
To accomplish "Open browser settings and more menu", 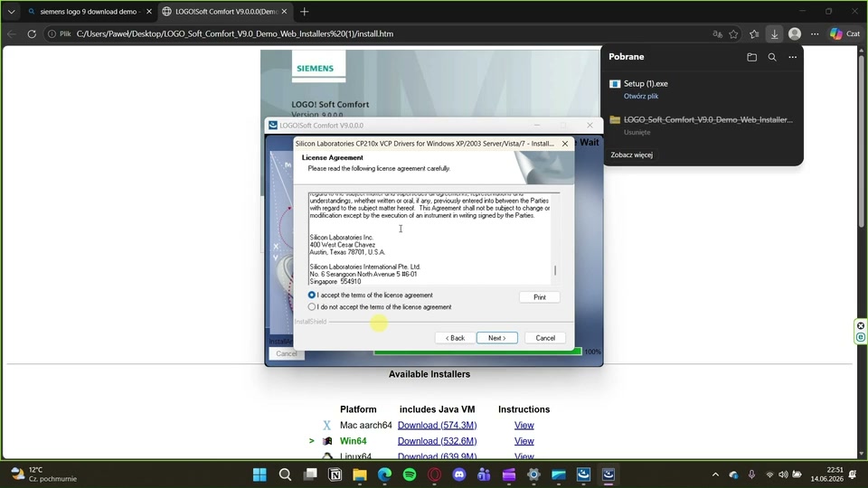I will (x=815, y=33).
